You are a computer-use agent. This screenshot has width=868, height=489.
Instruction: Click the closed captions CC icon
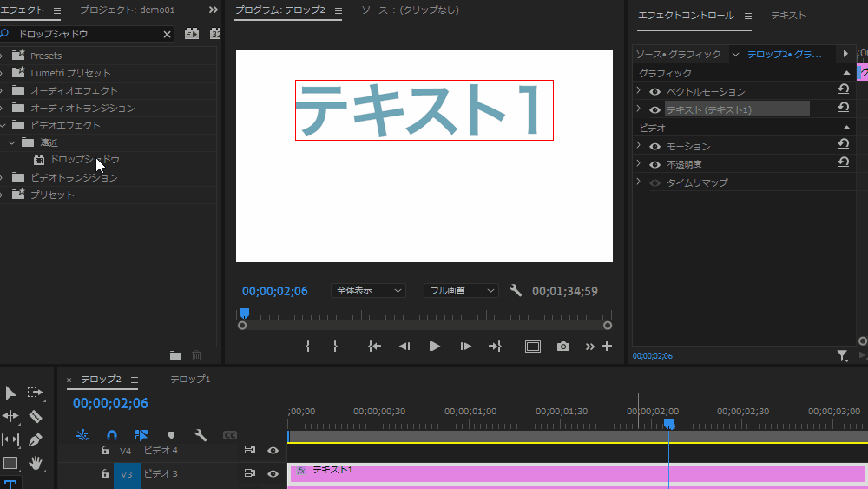coord(230,435)
